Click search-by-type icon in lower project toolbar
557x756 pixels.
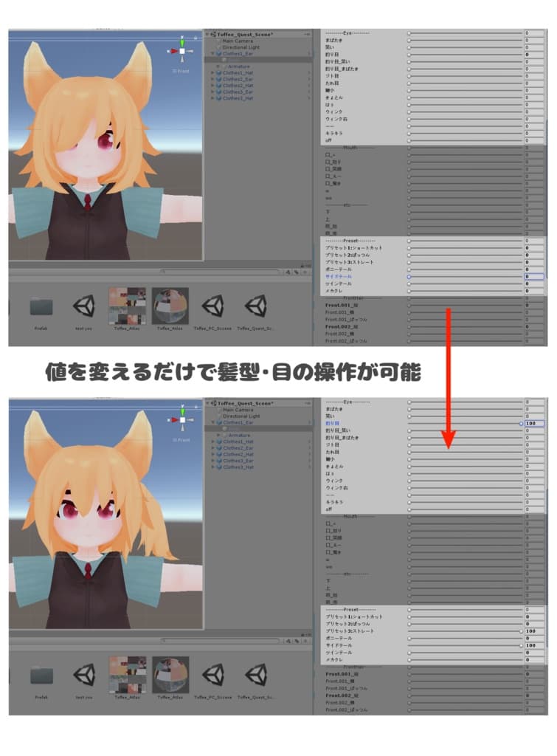click(x=288, y=642)
